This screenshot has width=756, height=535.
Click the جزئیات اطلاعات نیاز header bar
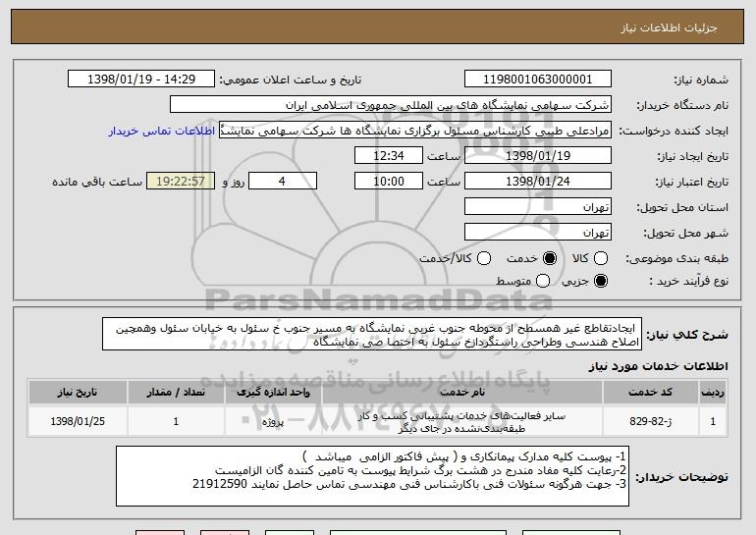[378, 27]
